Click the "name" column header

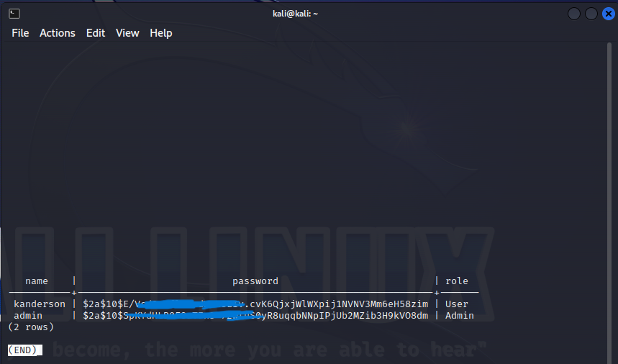click(37, 281)
